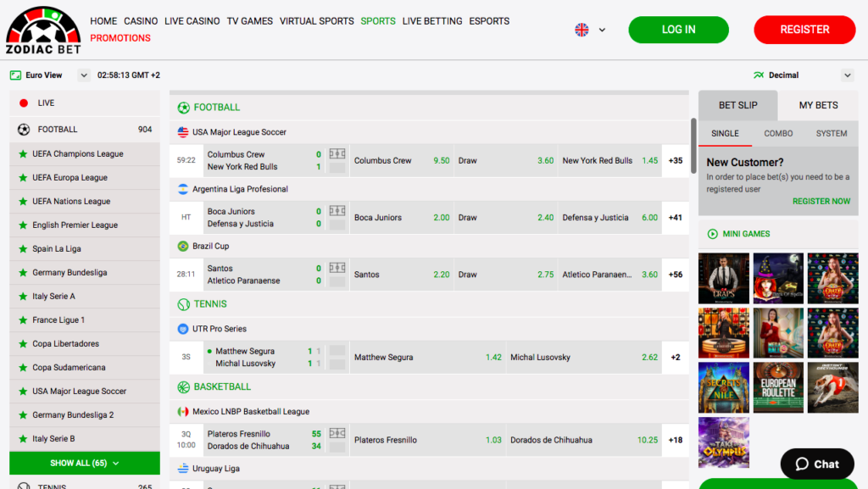Expand Show All (65) leagues
The image size is (868, 489).
(x=85, y=463)
